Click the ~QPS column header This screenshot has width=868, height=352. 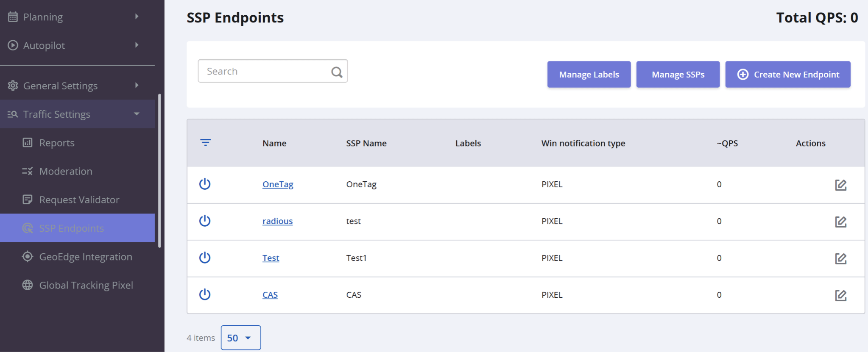click(x=727, y=143)
